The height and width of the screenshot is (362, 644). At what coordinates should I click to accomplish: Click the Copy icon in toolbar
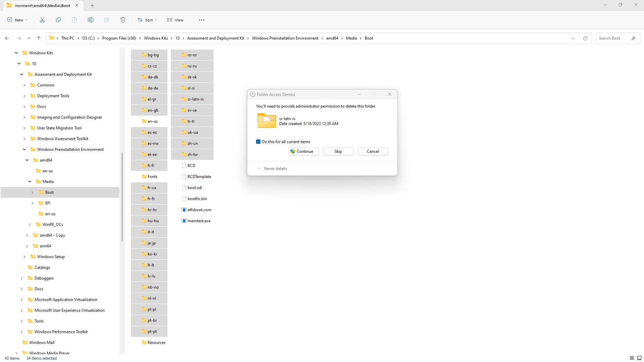tap(58, 20)
